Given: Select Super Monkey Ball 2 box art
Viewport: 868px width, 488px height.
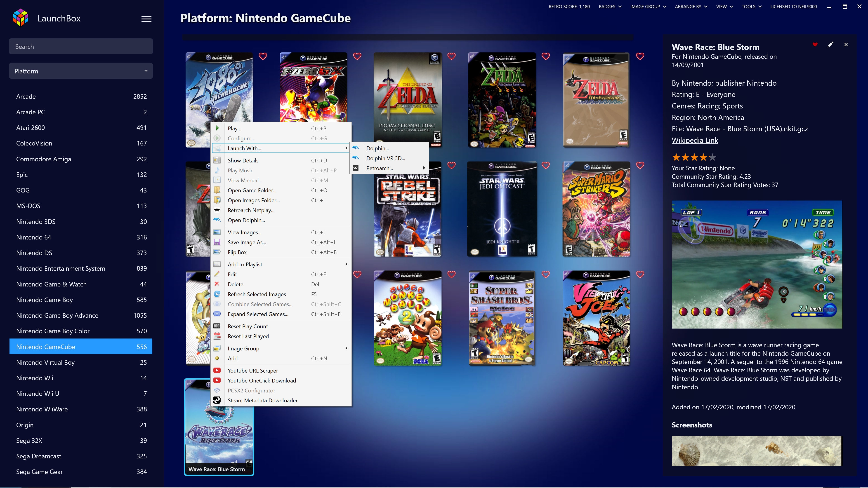Looking at the screenshot, I should tap(408, 318).
